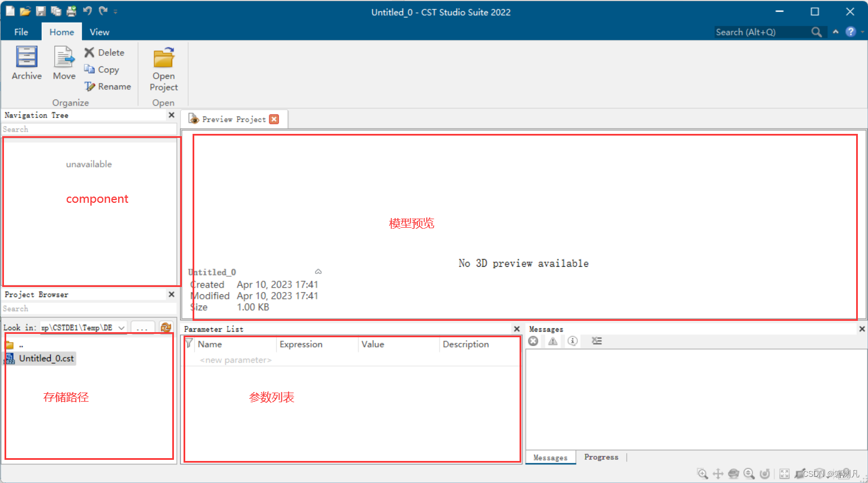This screenshot has width=868, height=483.
Task: Collapse project info with the up chevron
Action: 319,272
